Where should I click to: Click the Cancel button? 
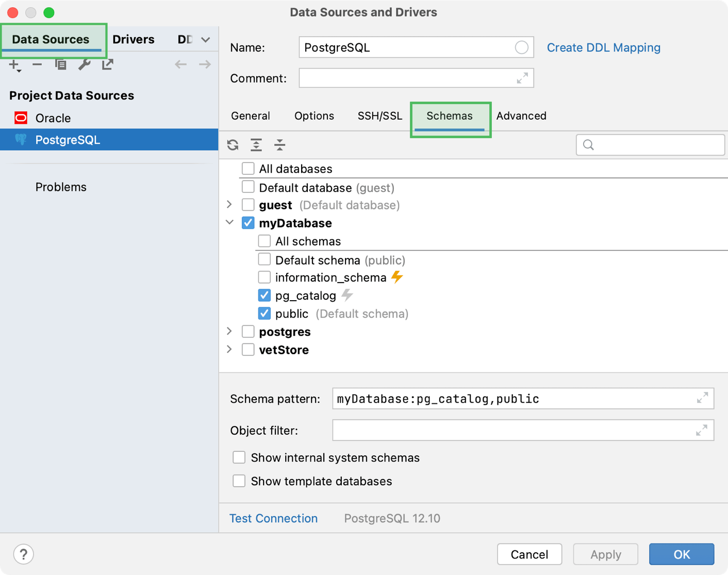pos(530,554)
